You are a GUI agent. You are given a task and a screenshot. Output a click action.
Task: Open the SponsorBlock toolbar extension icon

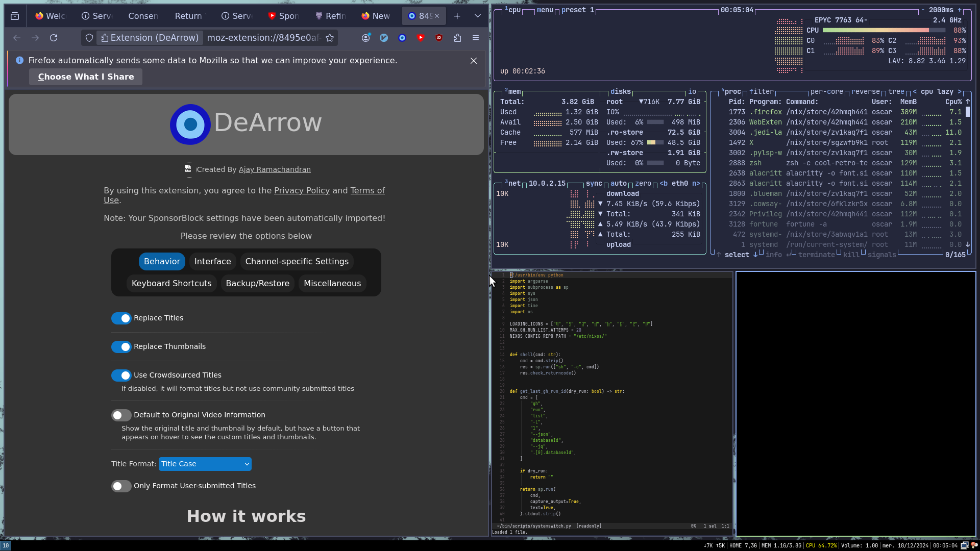click(x=421, y=38)
